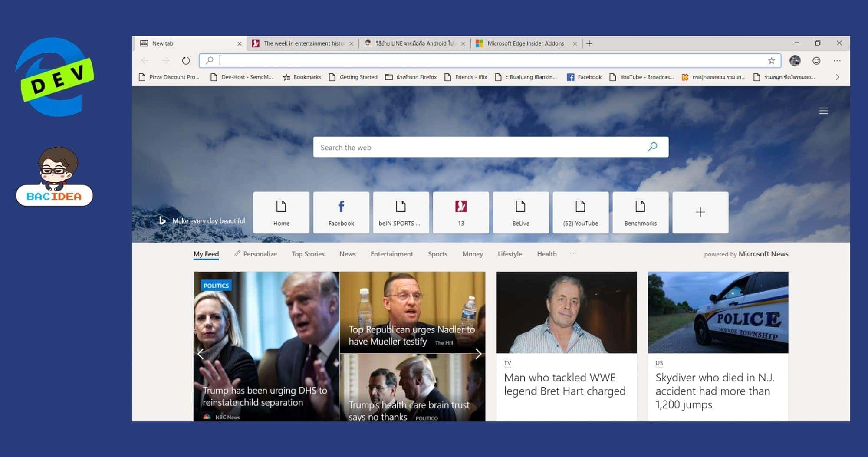The height and width of the screenshot is (457, 868).
Task: Open the beIN SPORTS quick link tile
Action: click(x=401, y=213)
